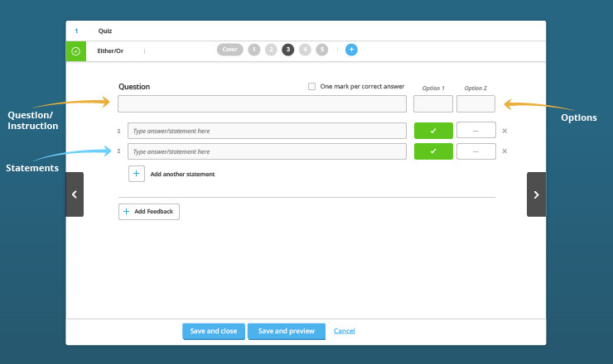613x364 pixels.
Task: Click Save and preview
Action: pyautogui.click(x=286, y=331)
